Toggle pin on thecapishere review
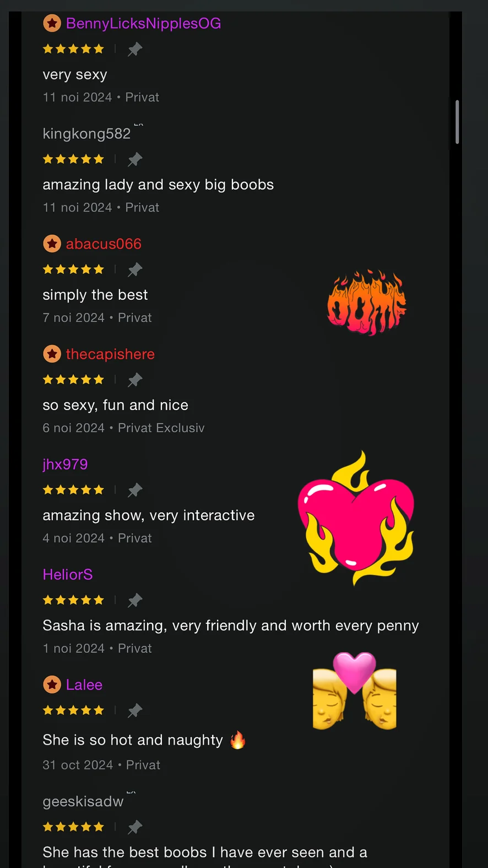This screenshot has width=488, height=868. [x=135, y=380]
